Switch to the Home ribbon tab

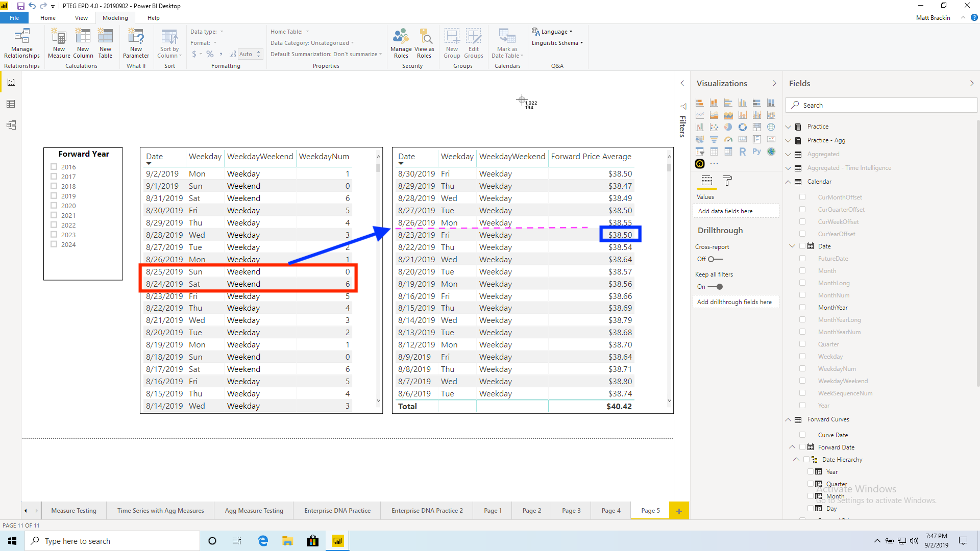[48, 18]
